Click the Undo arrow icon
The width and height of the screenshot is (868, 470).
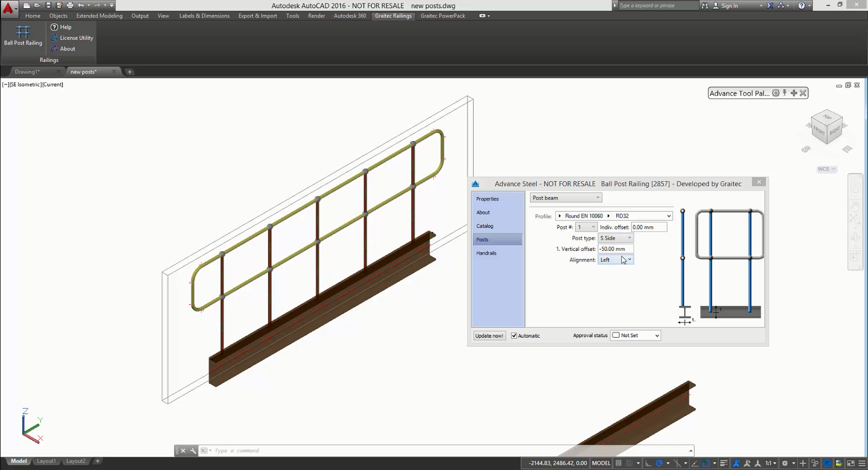[81, 5]
